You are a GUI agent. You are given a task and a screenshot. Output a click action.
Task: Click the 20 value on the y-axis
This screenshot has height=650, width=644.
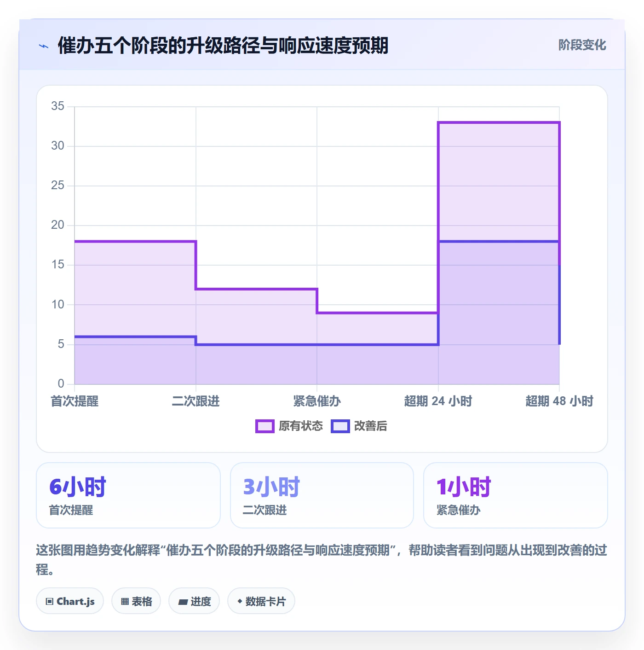click(x=57, y=225)
